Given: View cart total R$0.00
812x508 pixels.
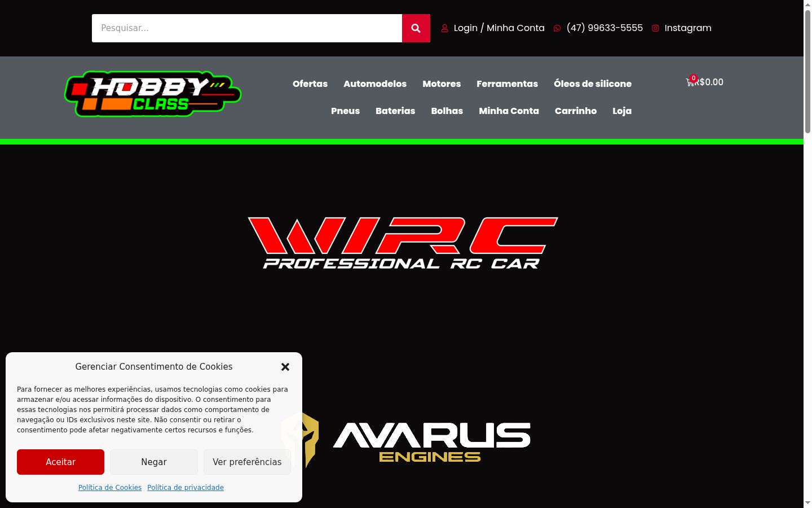Looking at the screenshot, I should (710, 82).
